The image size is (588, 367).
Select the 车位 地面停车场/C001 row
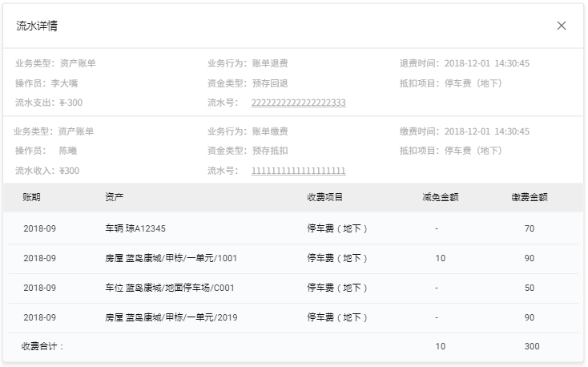pos(169,288)
